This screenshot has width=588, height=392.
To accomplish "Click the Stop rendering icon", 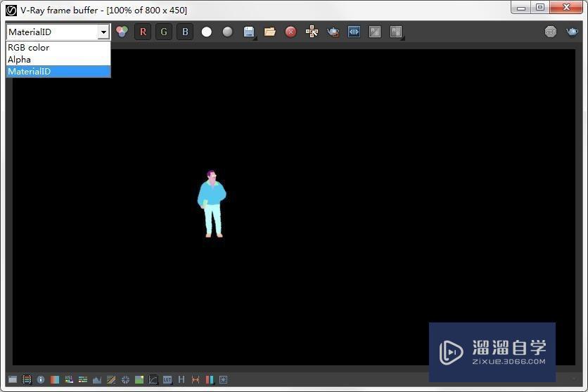I will tap(551, 32).
